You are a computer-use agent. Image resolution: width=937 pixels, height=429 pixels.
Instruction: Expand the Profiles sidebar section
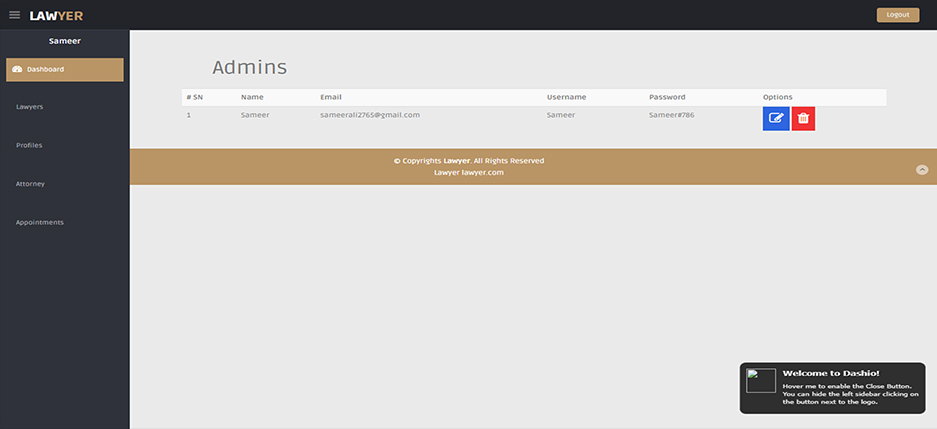[x=30, y=145]
